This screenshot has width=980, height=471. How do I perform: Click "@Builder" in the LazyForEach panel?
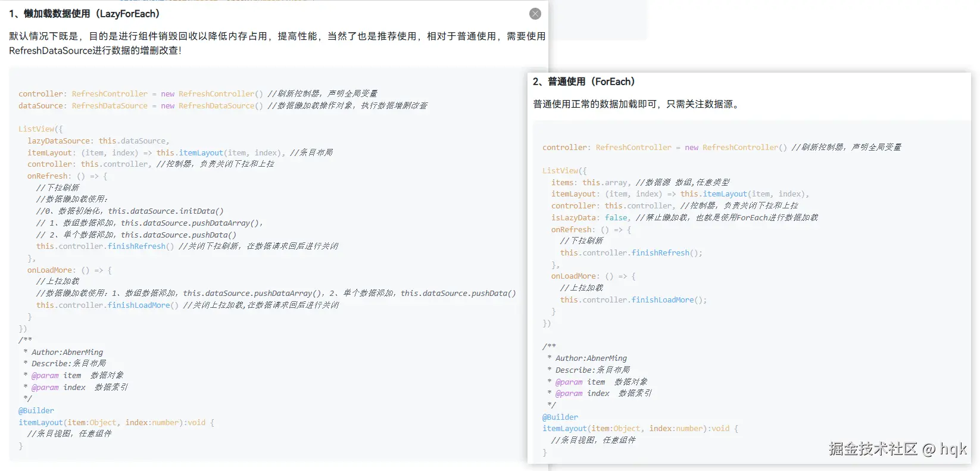click(x=36, y=411)
